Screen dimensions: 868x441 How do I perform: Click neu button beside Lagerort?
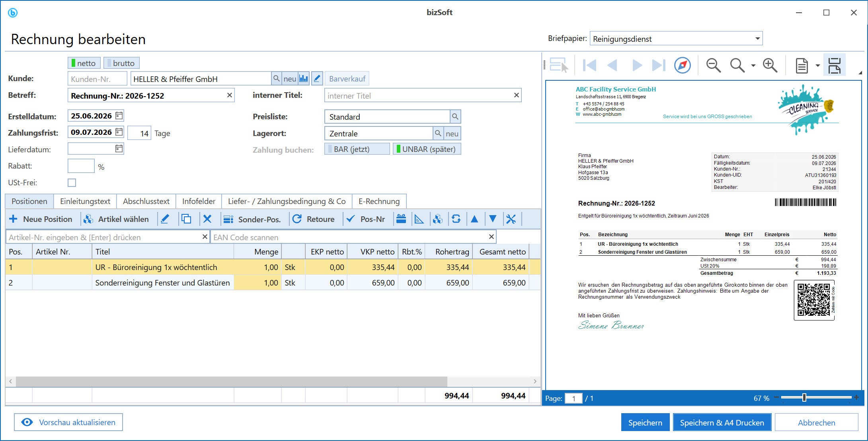(452, 134)
